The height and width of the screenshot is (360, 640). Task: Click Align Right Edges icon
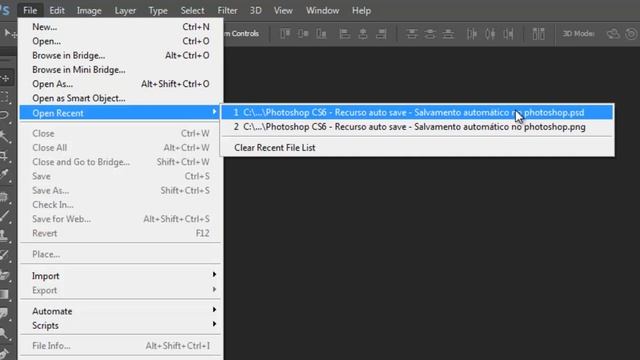pos(381,33)
